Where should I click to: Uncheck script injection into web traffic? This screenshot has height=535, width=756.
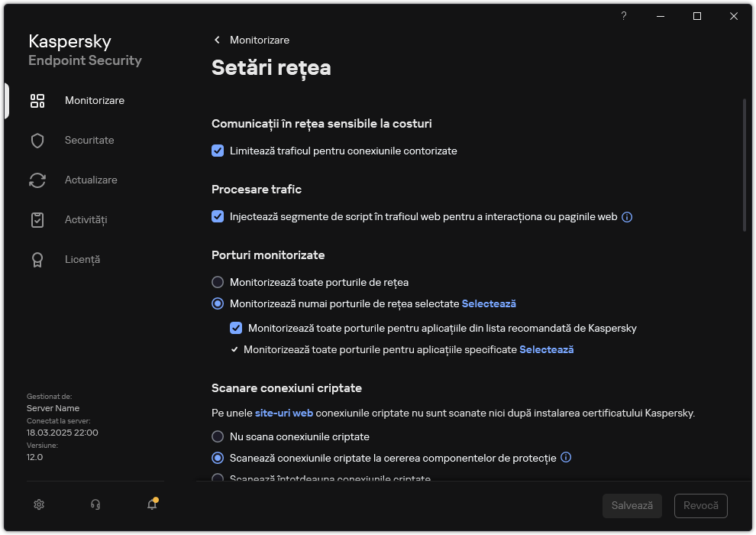pyautogui.click(x=218, y=216)
